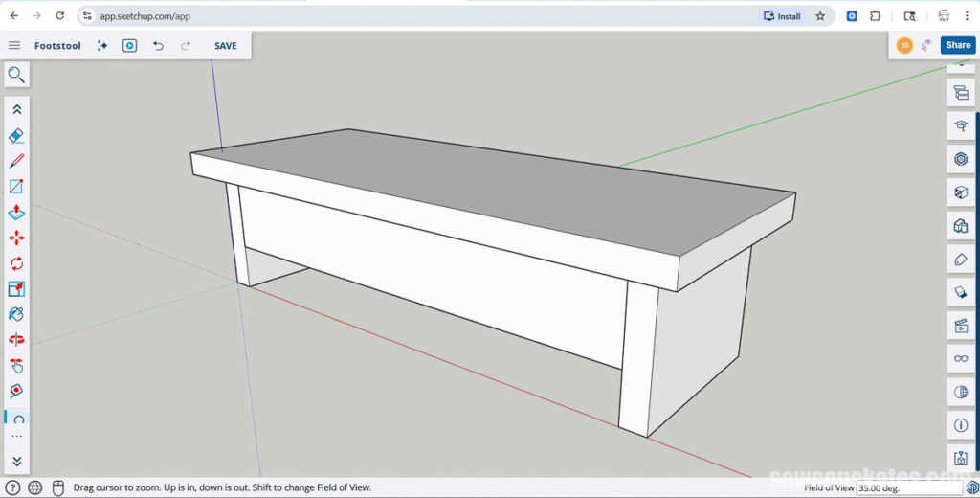980x498 pixels.
Task: Open the bottom panel icon with person badge
Action: (x=961, y=458)
